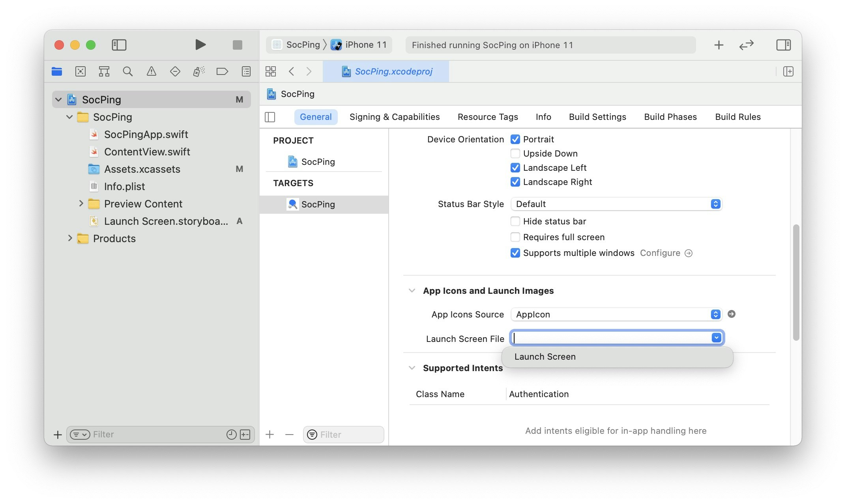Show the Debug navigator
The width and height of the screenshot is (846, 504).
(199, 71)
